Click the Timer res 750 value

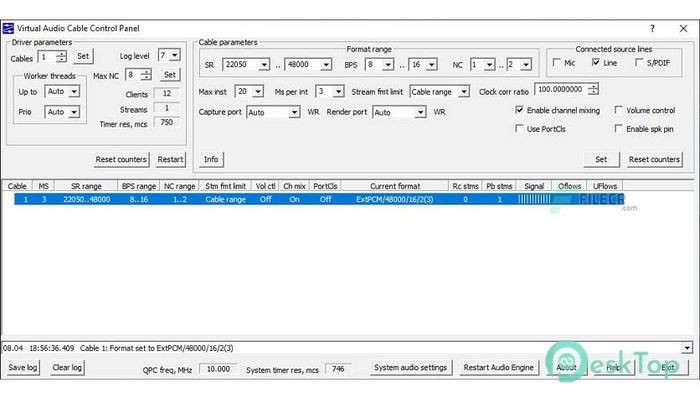click(x=167, y=122)
